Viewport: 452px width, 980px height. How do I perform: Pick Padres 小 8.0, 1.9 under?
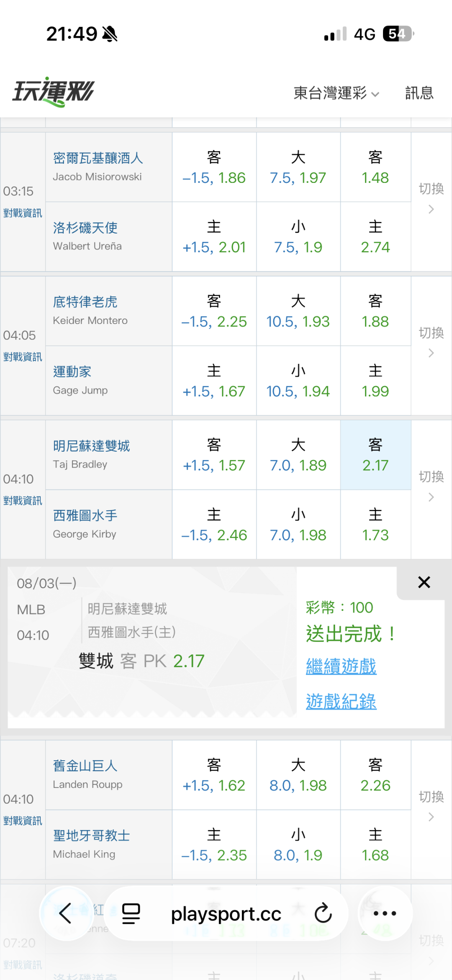click(298, 845)
